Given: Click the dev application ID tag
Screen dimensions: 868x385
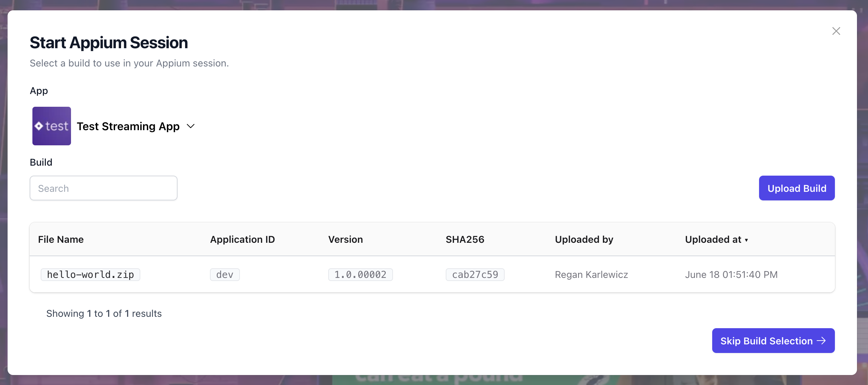Looking at the screenshot, I should tap(225, 274).
